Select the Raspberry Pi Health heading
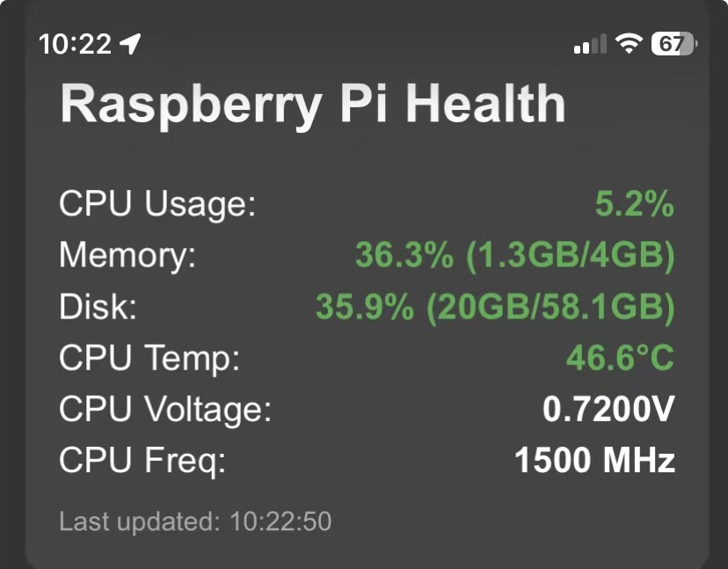This screenshot has width=728, height=569. tap(312, 104)
